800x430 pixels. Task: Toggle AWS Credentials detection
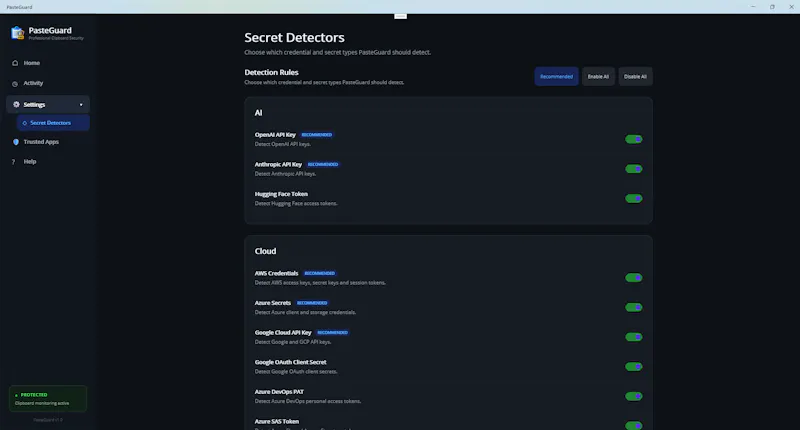point(634,277)
